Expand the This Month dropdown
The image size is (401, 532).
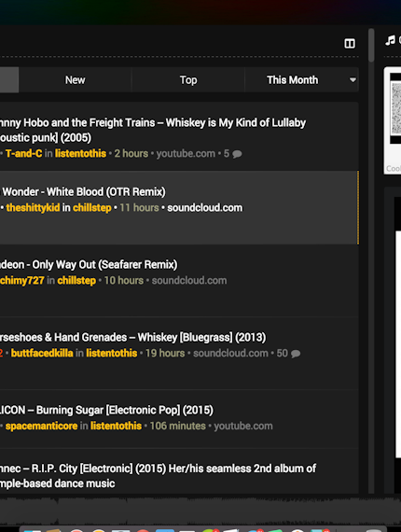click(x=301, y=80)
